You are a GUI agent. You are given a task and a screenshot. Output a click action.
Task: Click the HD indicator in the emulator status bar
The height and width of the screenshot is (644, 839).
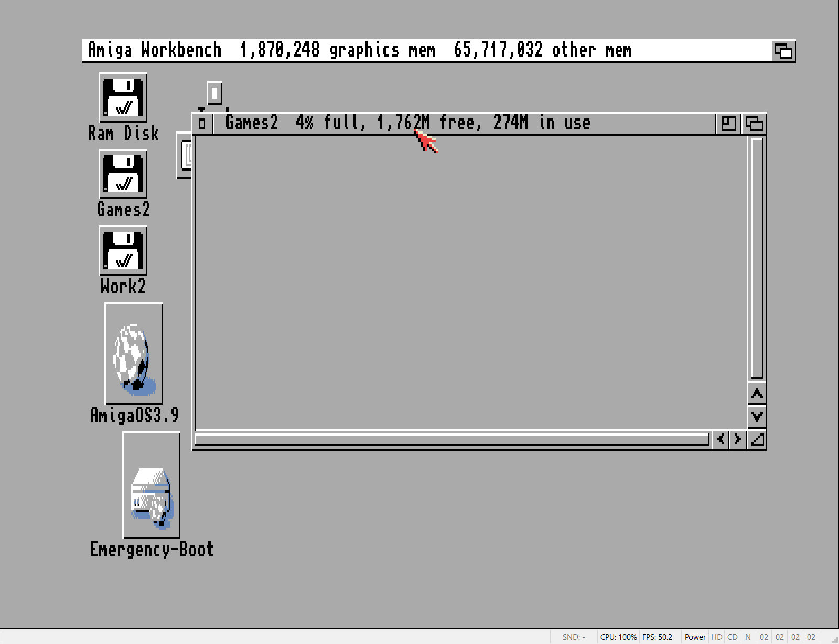(716, 637)
